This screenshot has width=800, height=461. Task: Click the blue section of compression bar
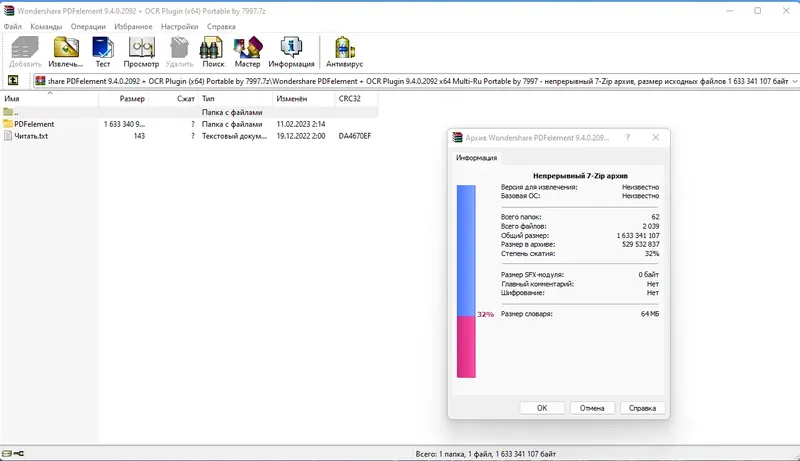466,250
